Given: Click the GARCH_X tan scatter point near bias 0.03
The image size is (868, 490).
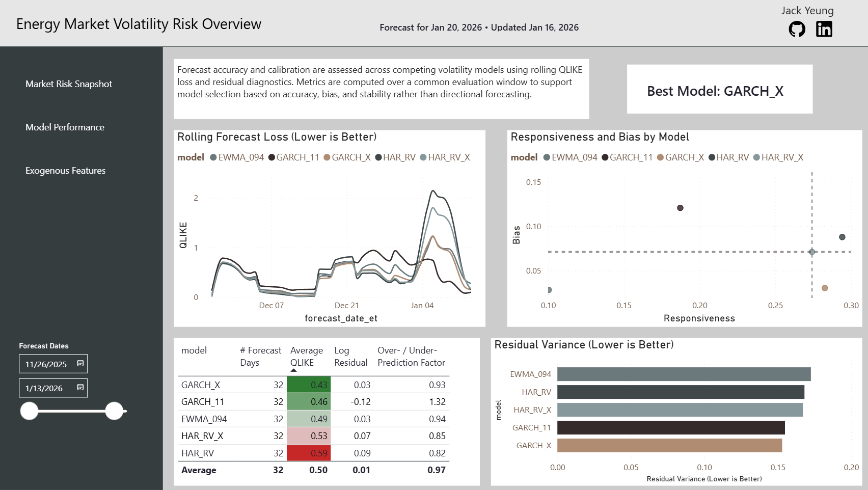Looking at the screenshot, I should coord(825,288).
